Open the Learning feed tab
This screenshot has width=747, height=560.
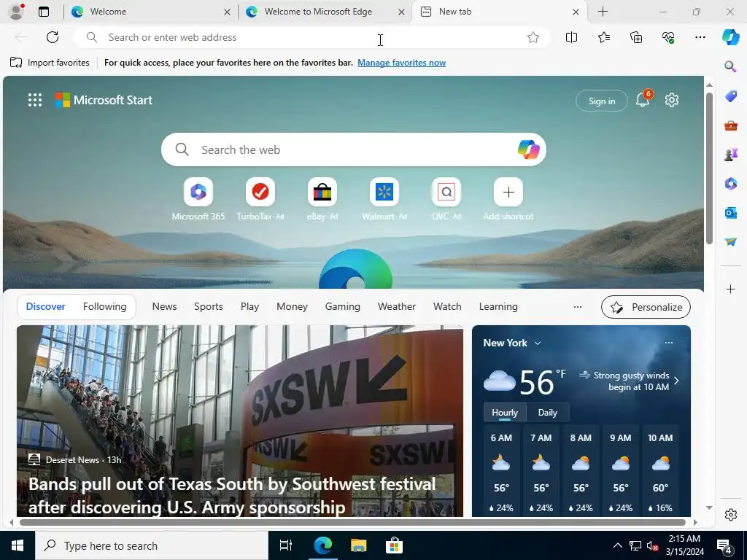[x=498, y=307]
